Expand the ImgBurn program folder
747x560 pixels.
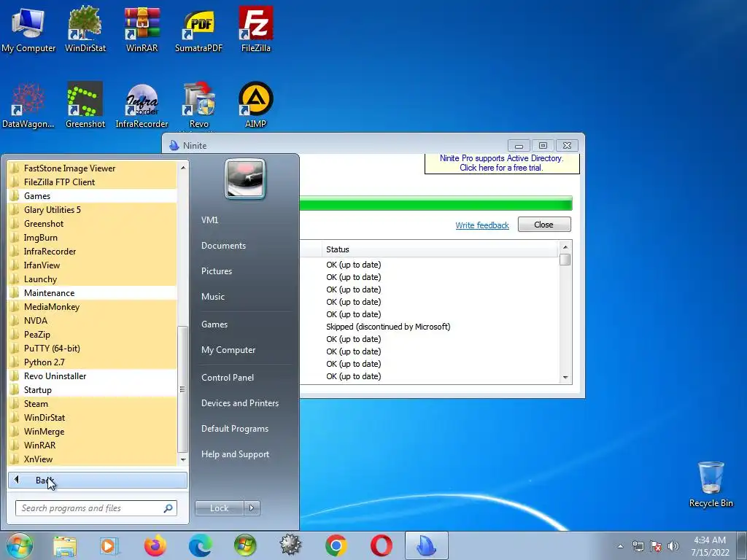[x=93, y=237]
